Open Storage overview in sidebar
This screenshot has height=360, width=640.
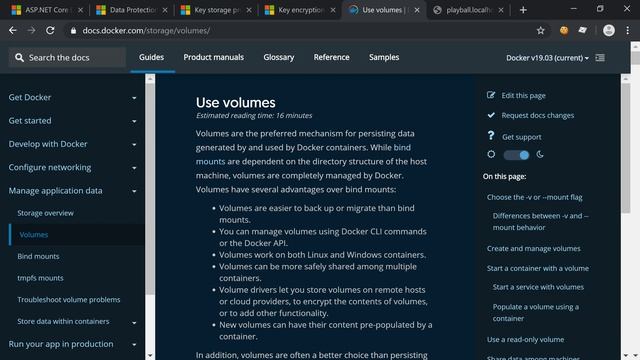coord(45,213)
